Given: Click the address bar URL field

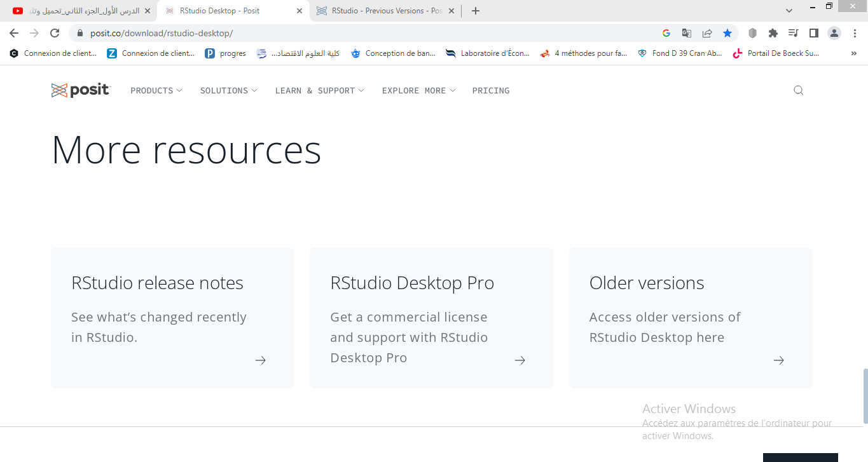Looking at the screenshot, I should tap(369, 33).
